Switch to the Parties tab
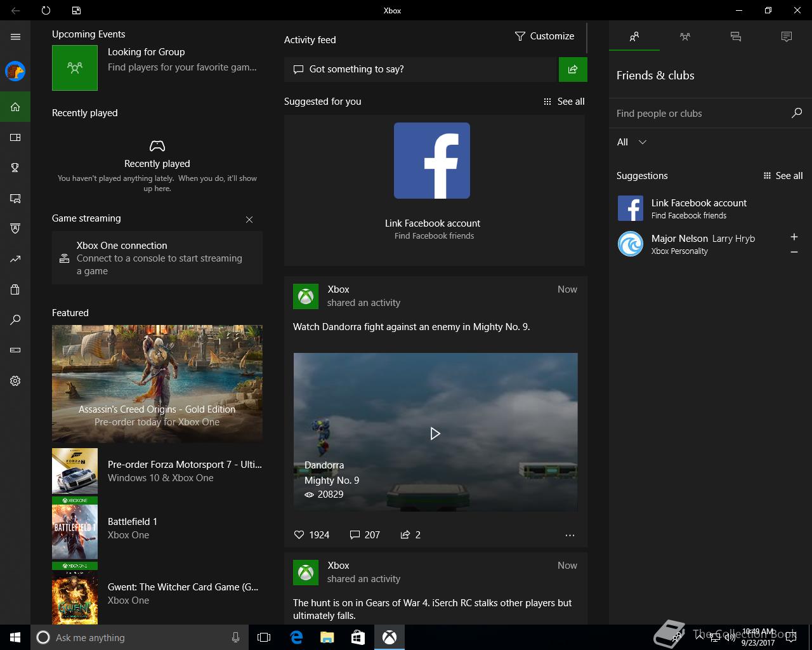This screenshot has height=650, width=812. tap(685, 37)
